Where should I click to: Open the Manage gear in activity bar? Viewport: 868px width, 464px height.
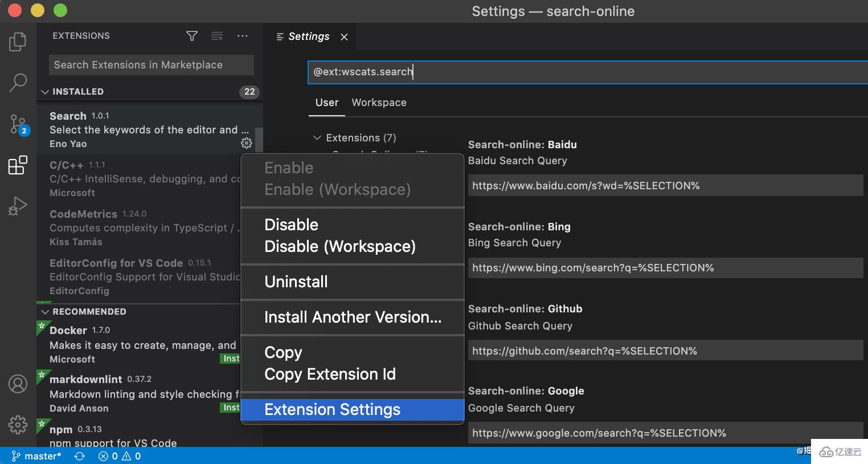[x=18, y=425]
